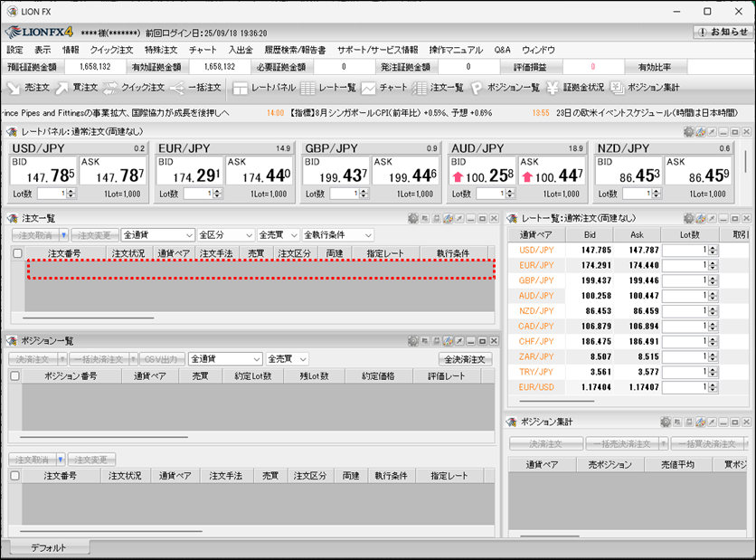Open the クイック注文 quick order tool
Viewport: 756px width, 560px height.
132,88
